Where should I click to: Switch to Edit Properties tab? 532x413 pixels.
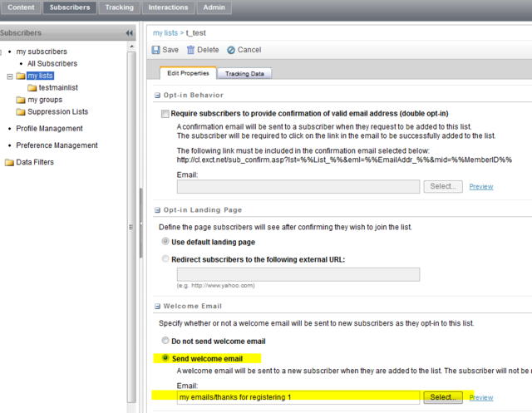click(188, 73)
